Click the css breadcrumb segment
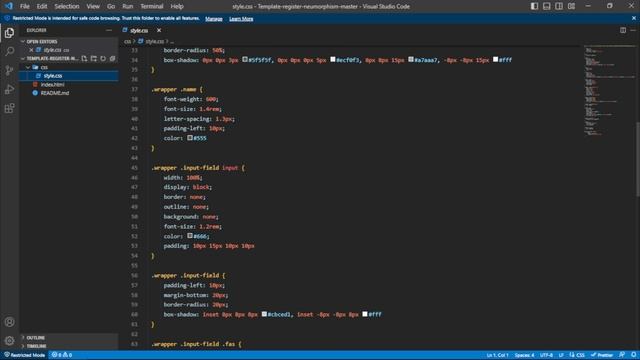Viewport: 640px width, 360px height. [127, 42]
